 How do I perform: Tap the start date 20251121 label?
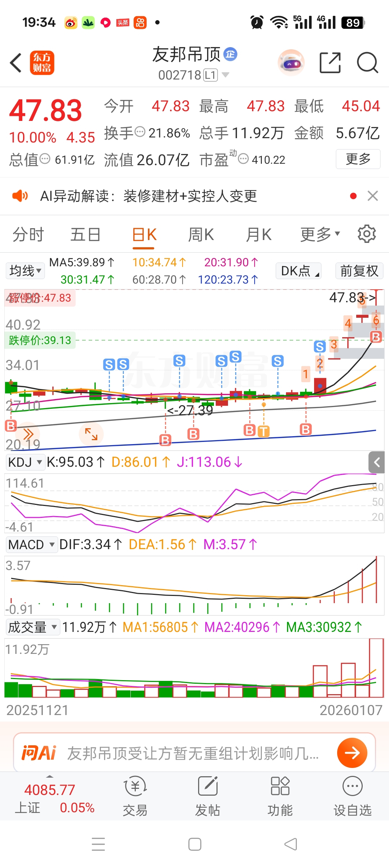pos(37,710)
